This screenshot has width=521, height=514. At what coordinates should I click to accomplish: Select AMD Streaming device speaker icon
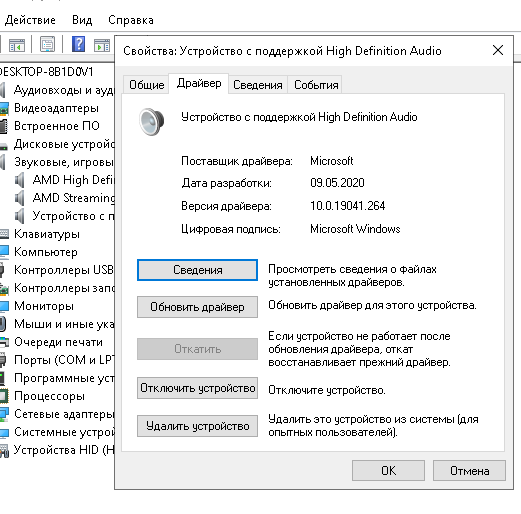20,198
